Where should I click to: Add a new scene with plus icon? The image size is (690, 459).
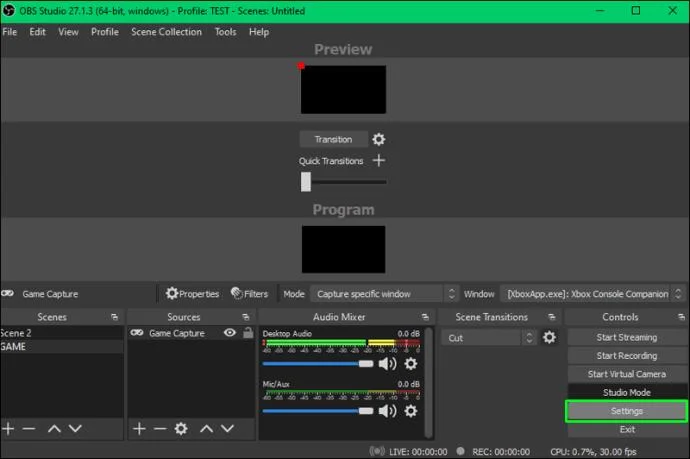tap(8, 428)
